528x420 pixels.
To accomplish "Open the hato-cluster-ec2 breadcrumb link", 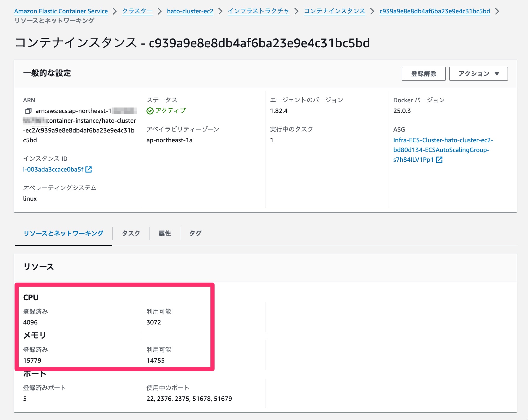I will (x=190, y=11).
